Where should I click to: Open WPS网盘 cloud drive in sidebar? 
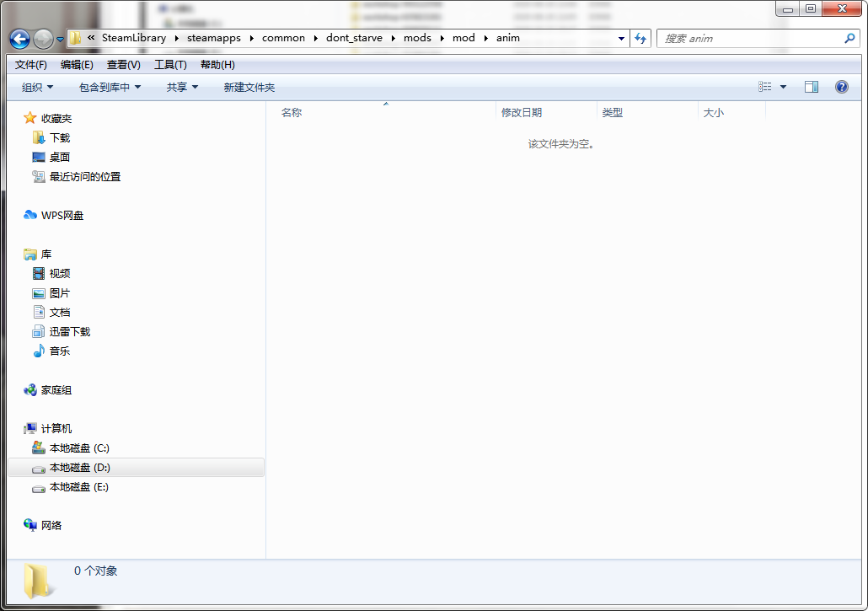pos(62,216)
